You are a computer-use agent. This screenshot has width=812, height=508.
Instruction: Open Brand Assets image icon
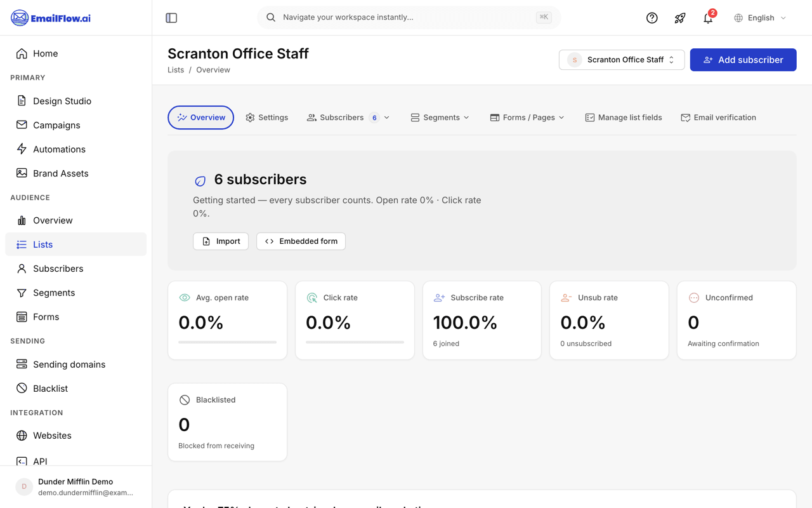click(22, 173)
